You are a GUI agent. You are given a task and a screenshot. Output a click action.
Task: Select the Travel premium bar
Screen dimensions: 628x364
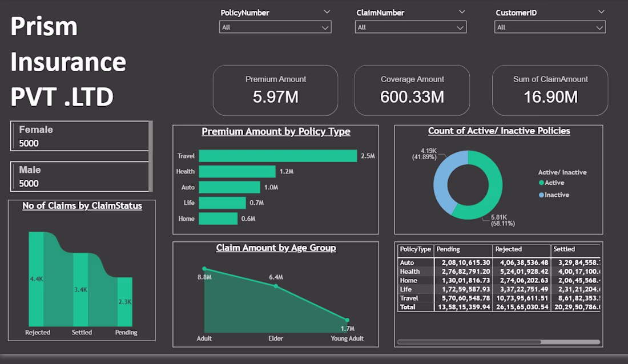point(278,156)
